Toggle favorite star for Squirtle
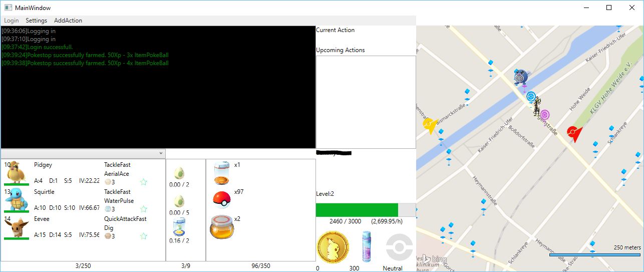This screenshot has width=644, height=272. 144,209
